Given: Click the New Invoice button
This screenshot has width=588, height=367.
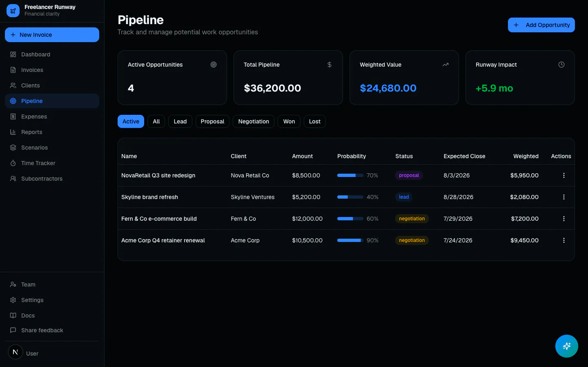Looking at the screenshot, I should 52,35.
